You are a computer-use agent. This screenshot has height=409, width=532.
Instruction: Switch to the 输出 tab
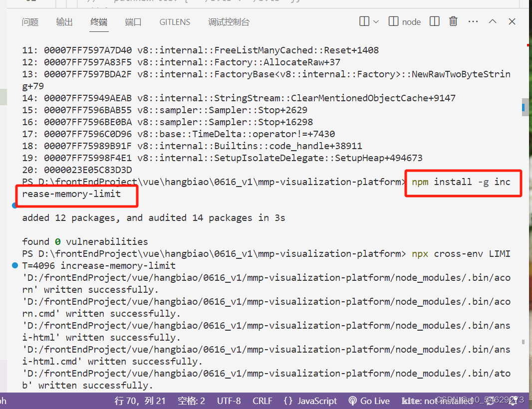64,22
